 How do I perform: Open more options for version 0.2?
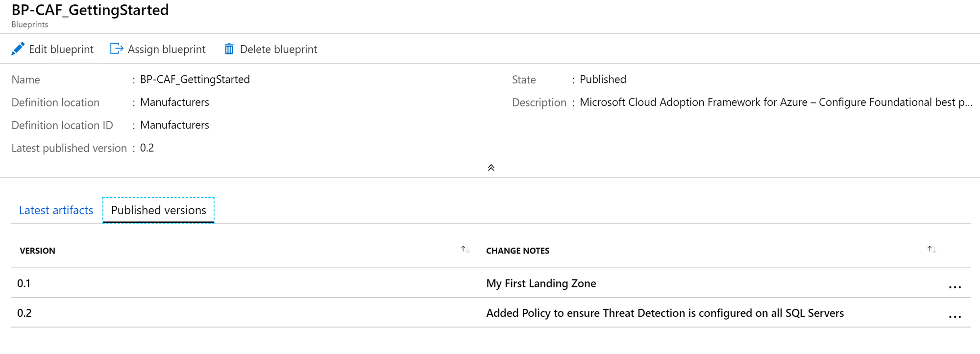click(955, 317)
